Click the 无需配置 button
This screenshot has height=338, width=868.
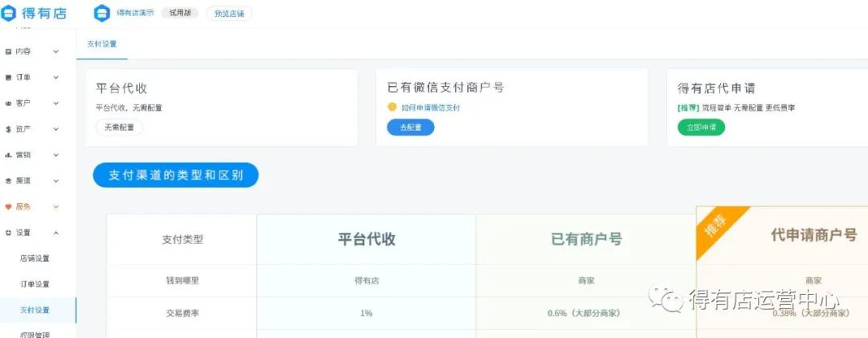point(119,127)
